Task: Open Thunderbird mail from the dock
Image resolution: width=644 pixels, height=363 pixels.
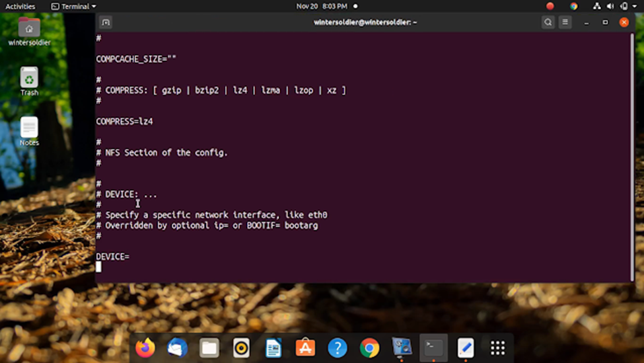Action: (177, 347)
